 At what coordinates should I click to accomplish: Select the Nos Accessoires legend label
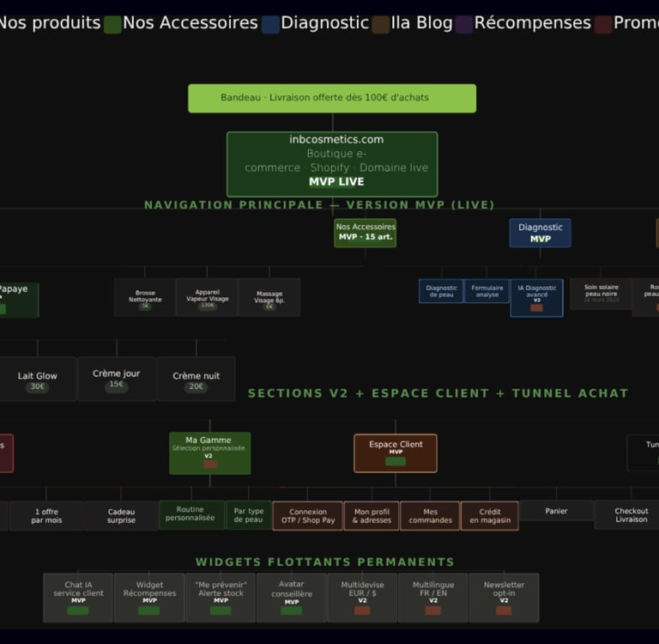(x=190, y=22)
